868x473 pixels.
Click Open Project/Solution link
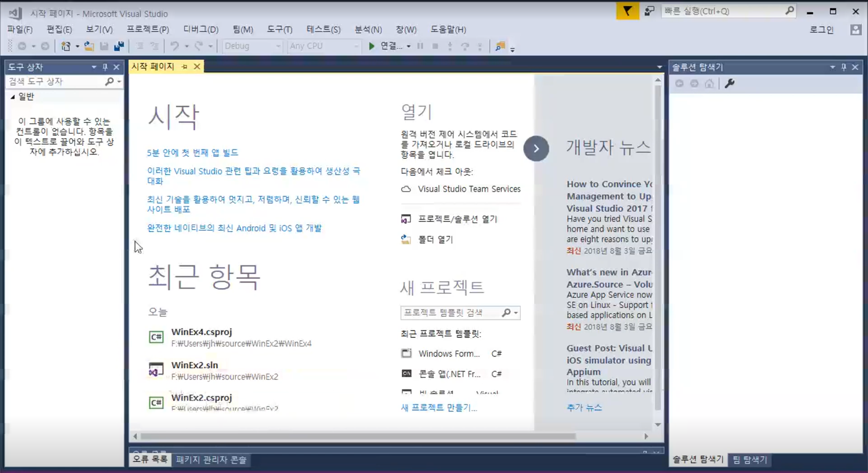pyautogui.click(x=457, y=219)
